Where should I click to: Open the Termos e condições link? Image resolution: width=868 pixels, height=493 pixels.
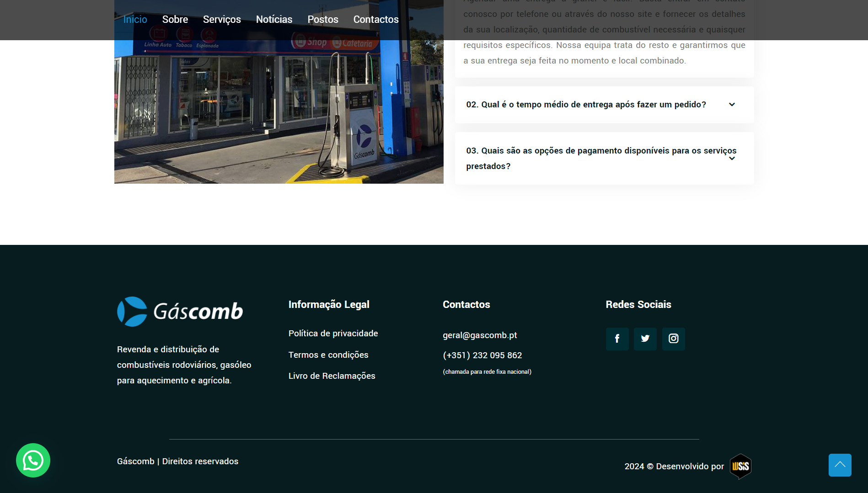328,355
